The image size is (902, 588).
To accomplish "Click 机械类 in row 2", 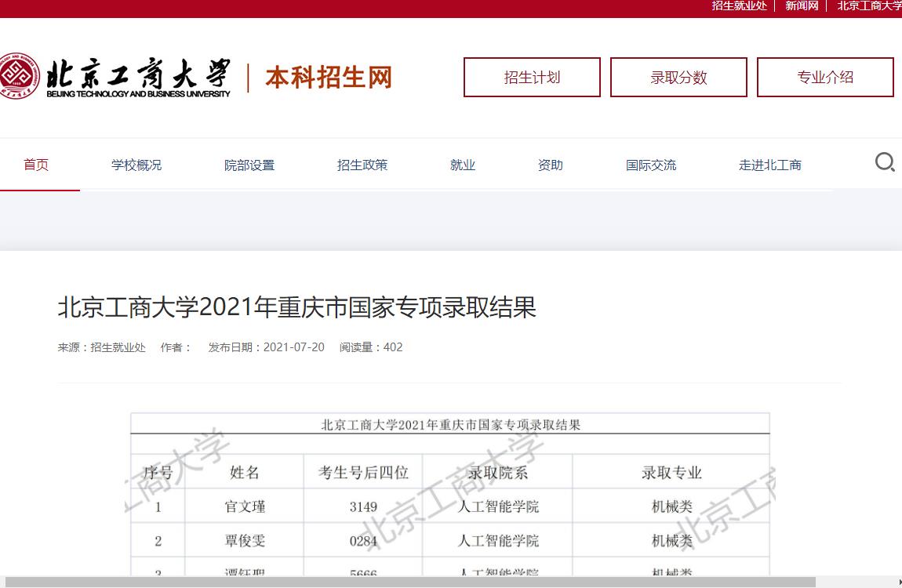I will (672, 541).
